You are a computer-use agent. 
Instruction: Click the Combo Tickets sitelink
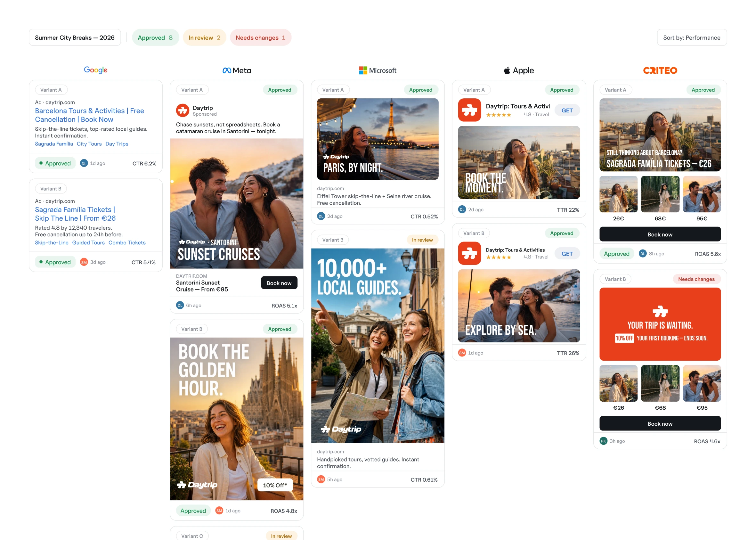coord(127,242)
